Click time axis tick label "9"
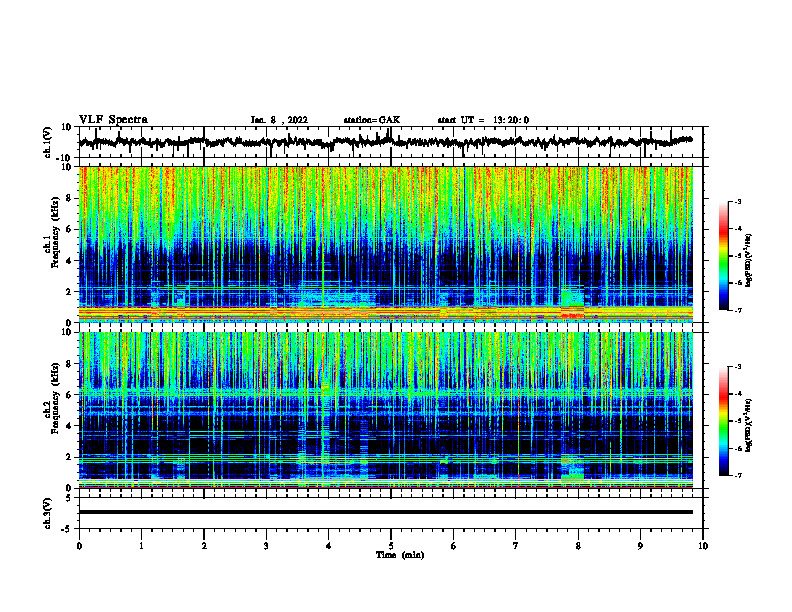Screen dimensions: 792x612 [640, 546]
